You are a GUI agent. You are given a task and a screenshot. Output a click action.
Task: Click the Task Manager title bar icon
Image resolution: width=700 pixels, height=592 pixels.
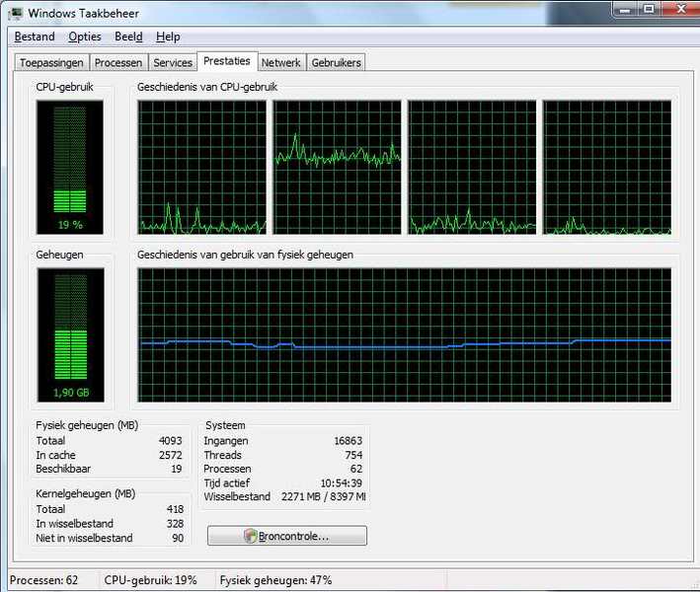point(16,13)
